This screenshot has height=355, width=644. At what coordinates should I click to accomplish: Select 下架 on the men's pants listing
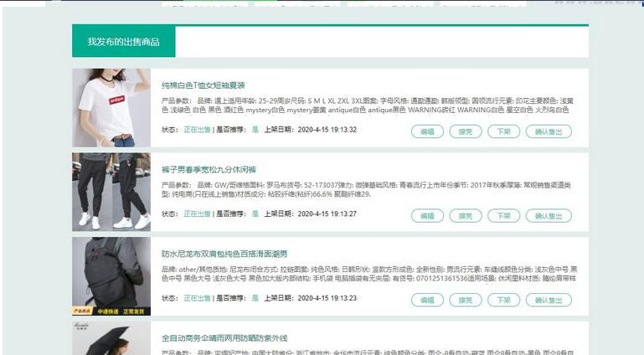click(x=503, y=216)
